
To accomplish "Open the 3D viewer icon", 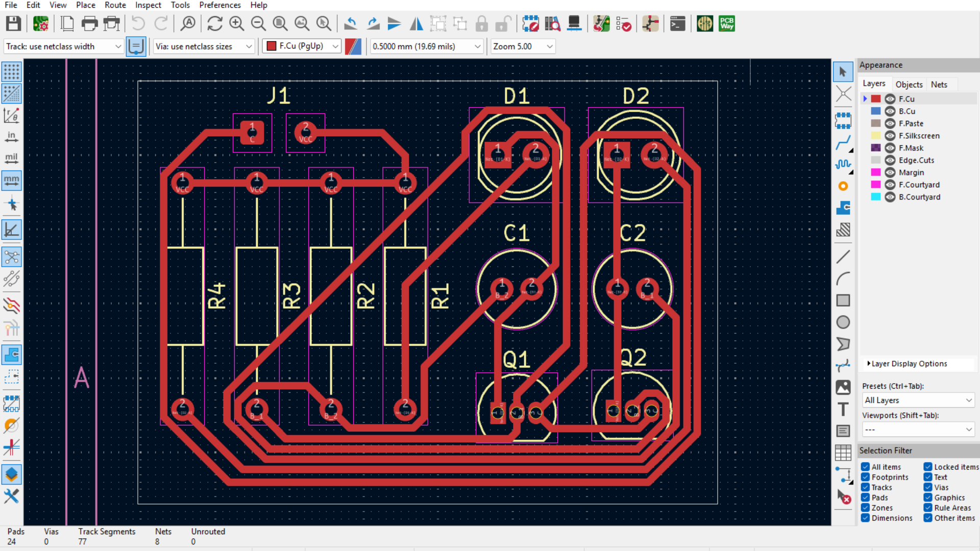I will tap(574, 23).
